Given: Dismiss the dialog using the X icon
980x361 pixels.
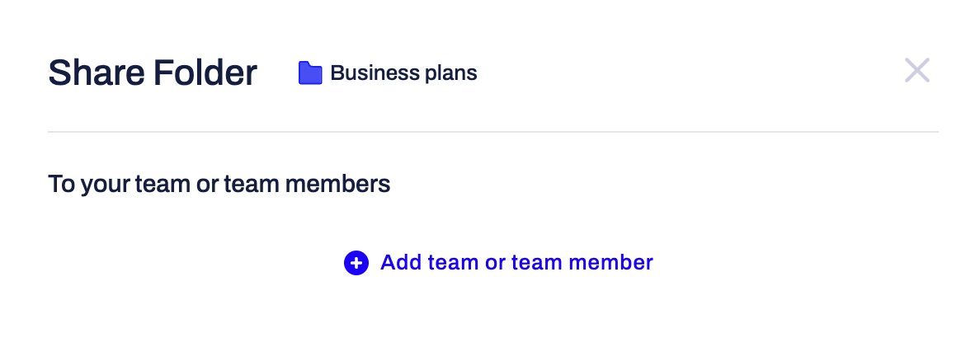Looking at the screenshot, I should point(916,70).
